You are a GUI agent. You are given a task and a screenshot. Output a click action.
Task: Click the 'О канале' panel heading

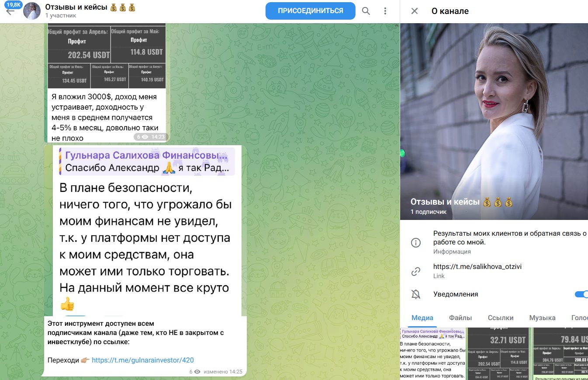click(450, 11)
